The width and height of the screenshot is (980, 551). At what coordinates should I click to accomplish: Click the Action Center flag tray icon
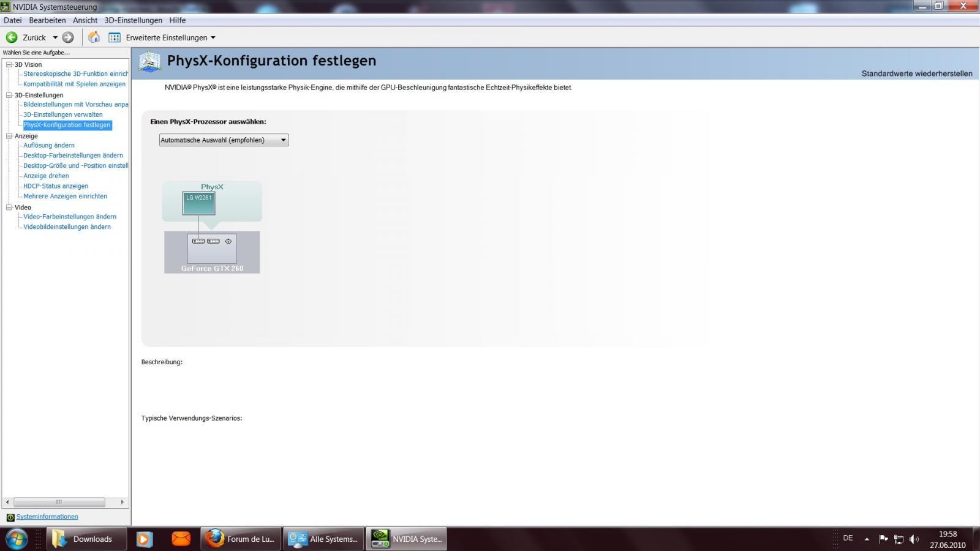pos(883,539)
